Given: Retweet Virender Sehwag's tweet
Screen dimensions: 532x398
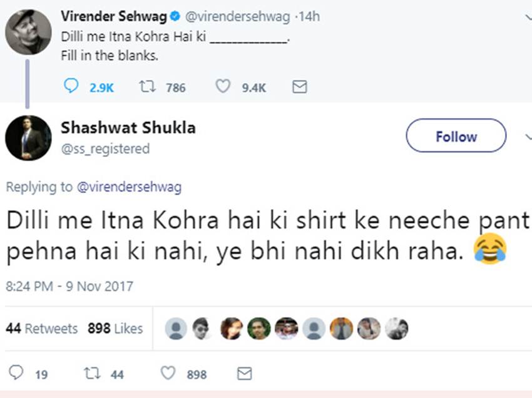Looking at the screenshot, I should tap(148, 86).
